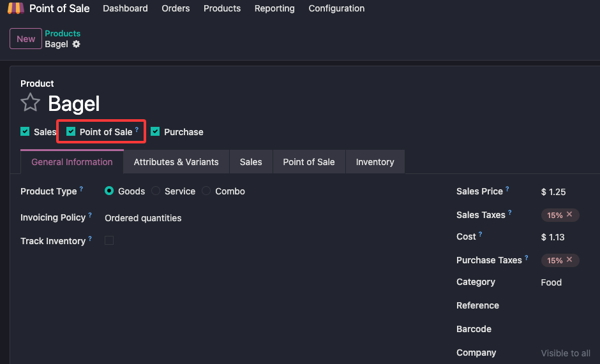Screen dimensions: 600x364
Task: Remove the 15% Sales Taxes tag
Action: (569, 215)
